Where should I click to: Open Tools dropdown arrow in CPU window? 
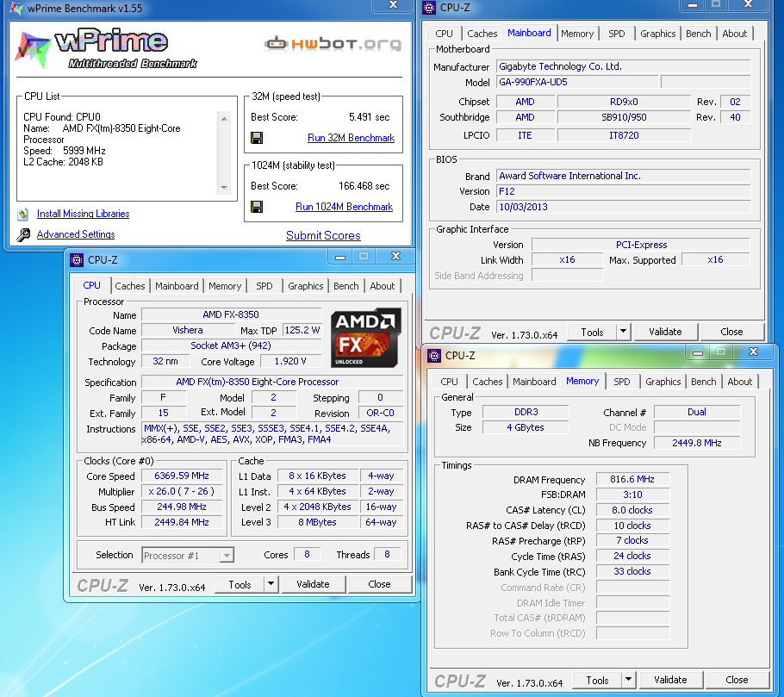tap(271, 584)
